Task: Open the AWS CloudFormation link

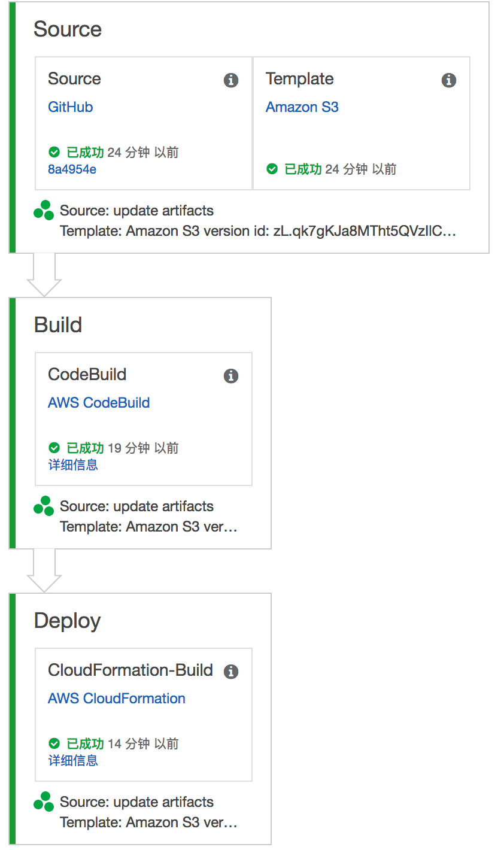Action: click(x=117, y=699)
